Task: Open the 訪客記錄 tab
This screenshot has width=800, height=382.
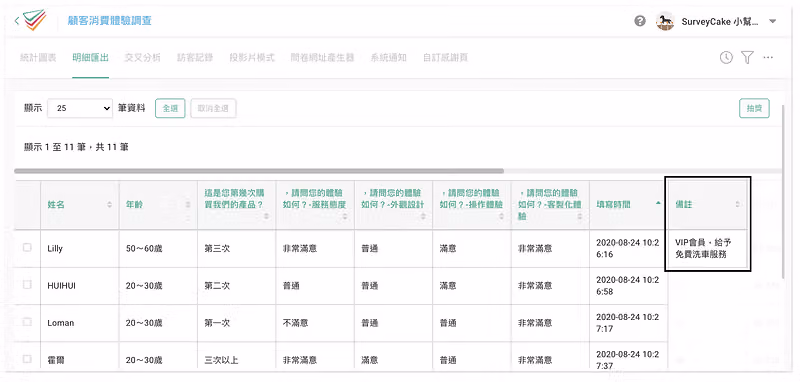Action: 195,58
